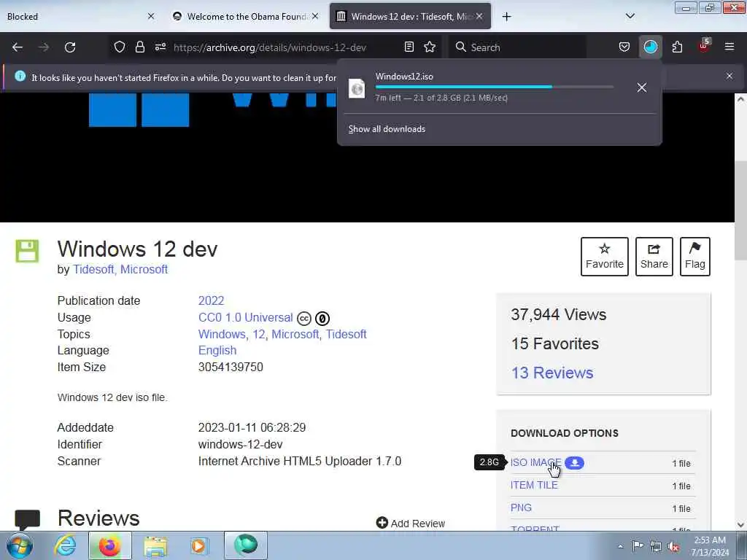Screen dimensions: 747x560
Task: Open the Tidesoft, Microsoft creator link
Action: coord(120,270)
